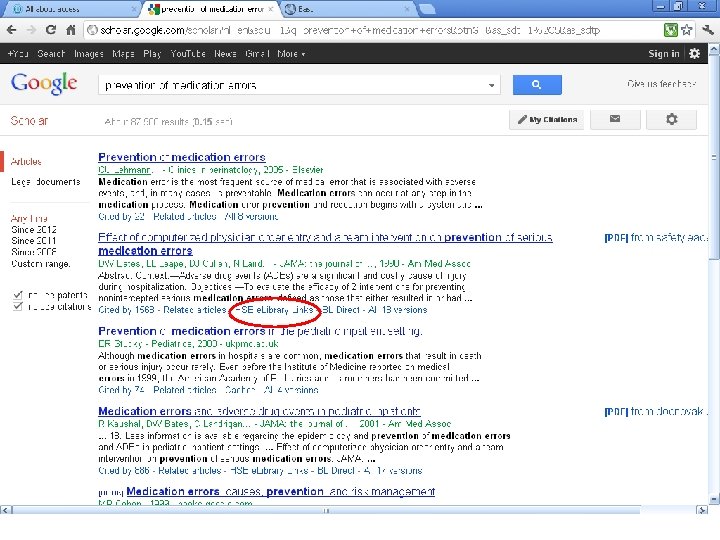Image resolution: width=720 pixels, height=540 pixels.
Task: Click the Scholar heading link
Action: (x=29, y=121)
